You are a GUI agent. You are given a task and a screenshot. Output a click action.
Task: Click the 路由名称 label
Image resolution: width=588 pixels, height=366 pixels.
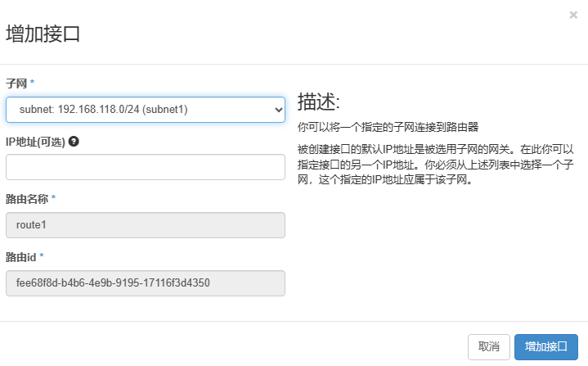point(26,198)
